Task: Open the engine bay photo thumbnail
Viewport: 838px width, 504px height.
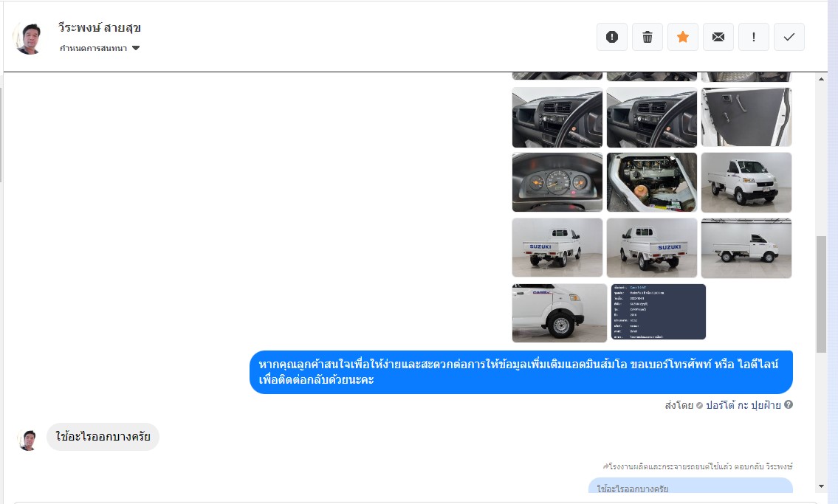Action: pos(652,182)
